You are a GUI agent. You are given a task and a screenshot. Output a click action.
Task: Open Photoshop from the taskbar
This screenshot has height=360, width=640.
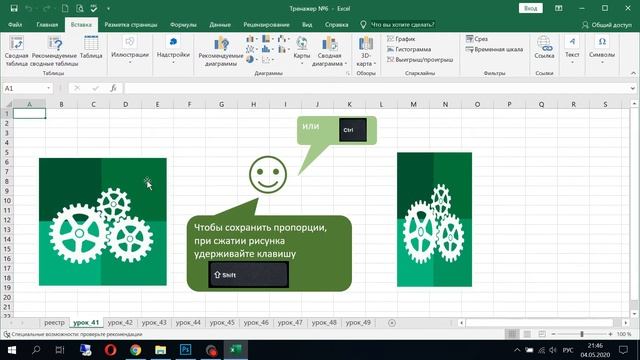coord(186,350)
